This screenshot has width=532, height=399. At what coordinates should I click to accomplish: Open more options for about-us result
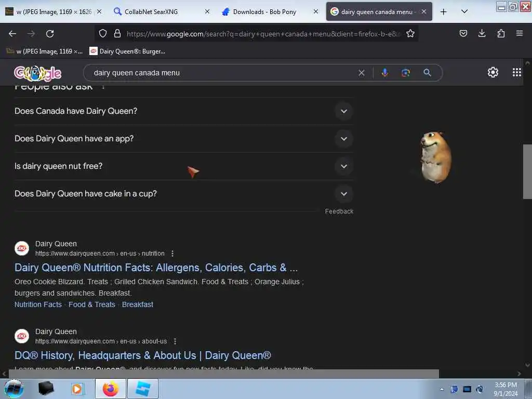click(x=175, y=341)
